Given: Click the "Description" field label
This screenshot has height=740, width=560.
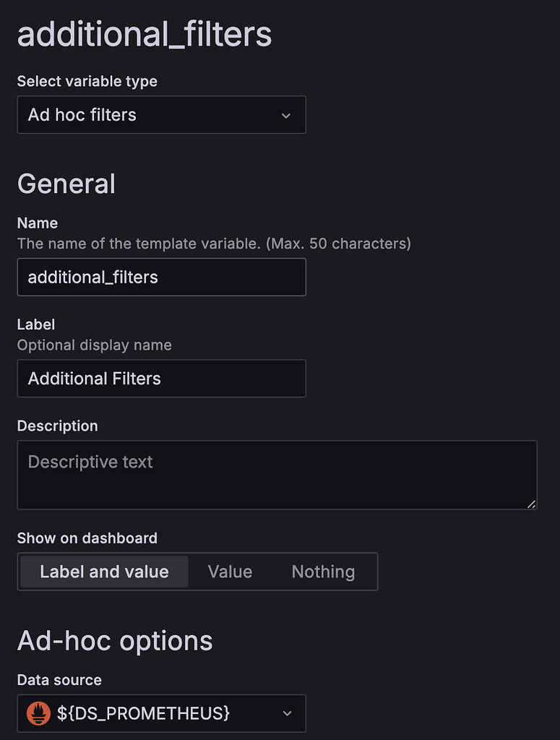Looking at the screenshot, I should coord(57,426).
